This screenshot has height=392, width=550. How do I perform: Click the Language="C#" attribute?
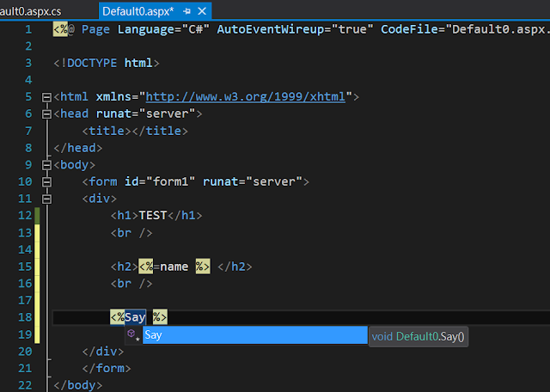pyautogui.click(x=163, y=29)
